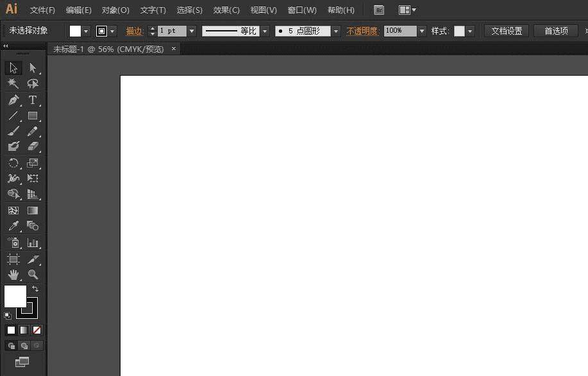Open the 窗口(W) menu

tap(302, 10)
